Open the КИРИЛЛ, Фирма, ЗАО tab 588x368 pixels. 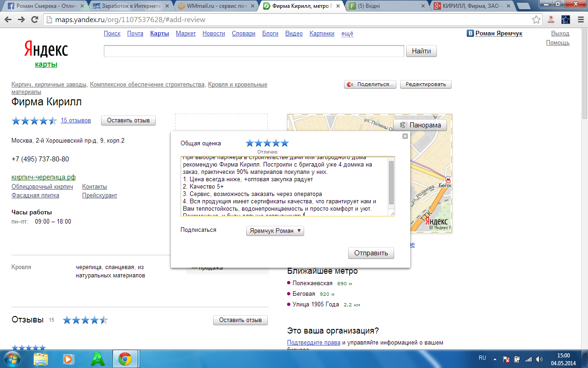point(472,6)
